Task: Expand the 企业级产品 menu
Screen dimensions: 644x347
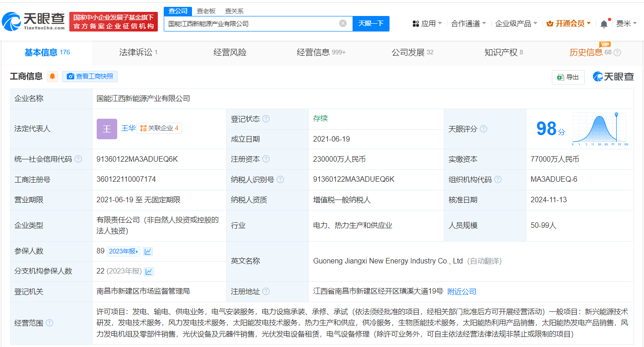Action: tap(516, 24)
